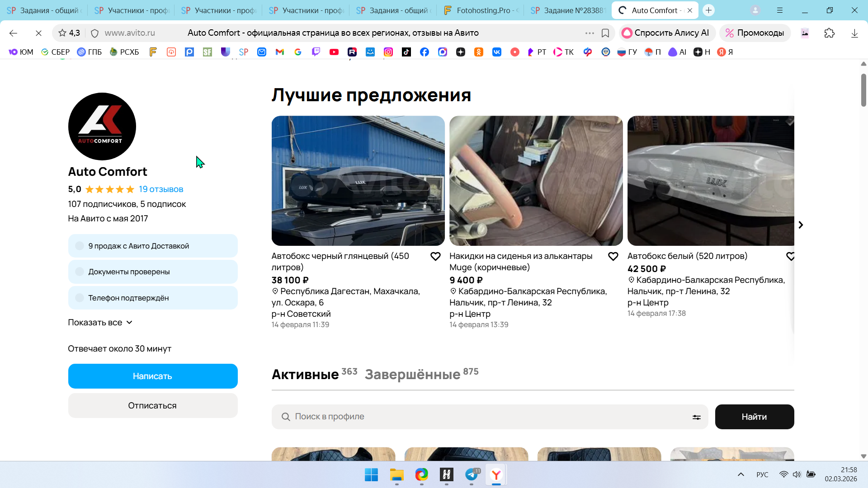
Task: Open browser extensions puzzle icon
Action: tap(829, 33)
